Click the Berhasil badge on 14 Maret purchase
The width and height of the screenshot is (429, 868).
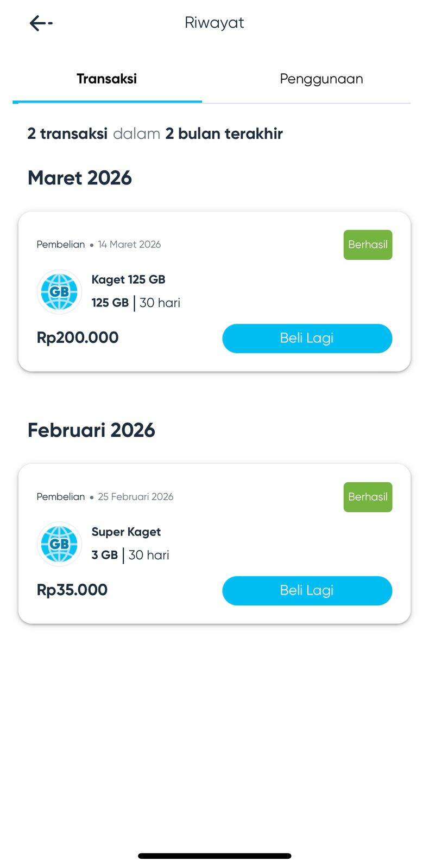pyautogui.click(x=368, y=245)
